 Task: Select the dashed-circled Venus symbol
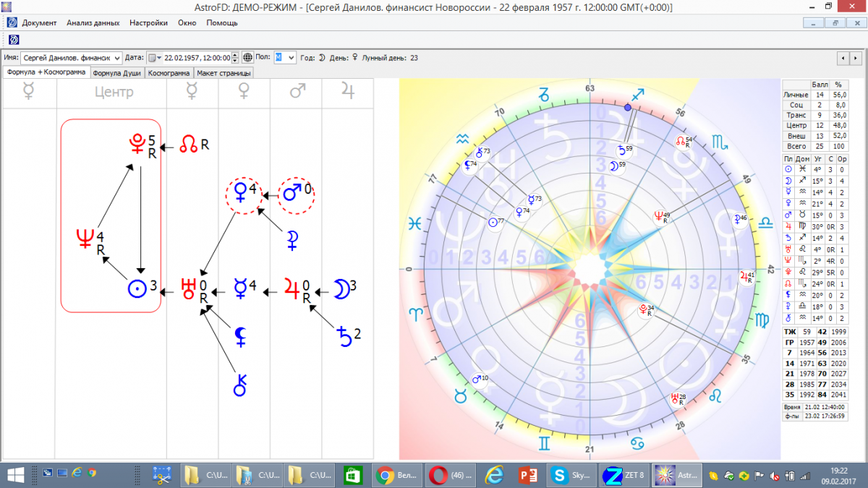241,194
